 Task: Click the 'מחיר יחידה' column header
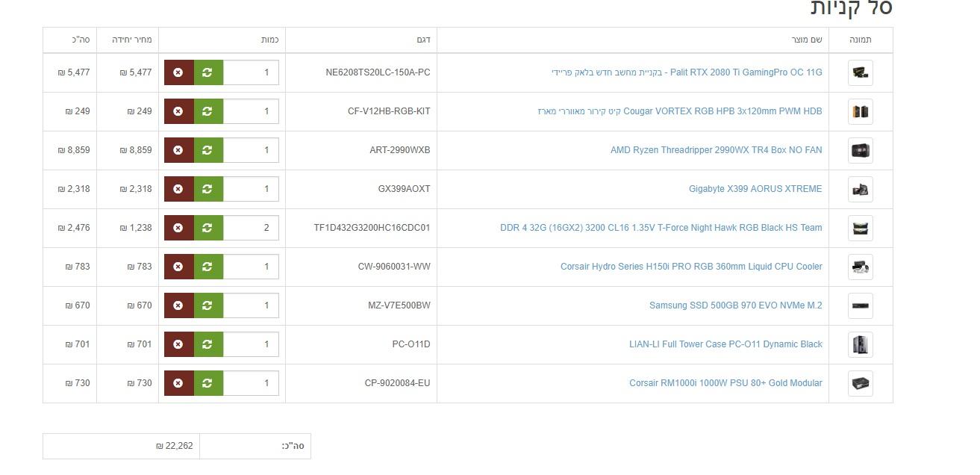(132, 40)
